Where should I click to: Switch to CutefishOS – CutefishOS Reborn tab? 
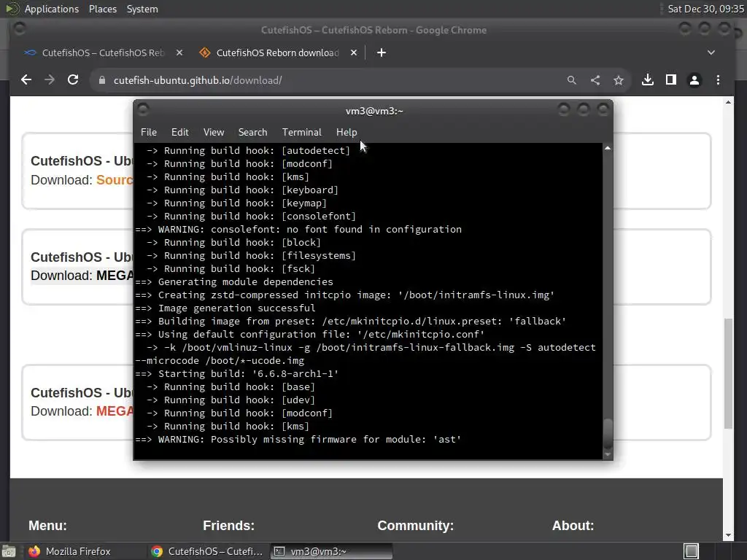103,52
